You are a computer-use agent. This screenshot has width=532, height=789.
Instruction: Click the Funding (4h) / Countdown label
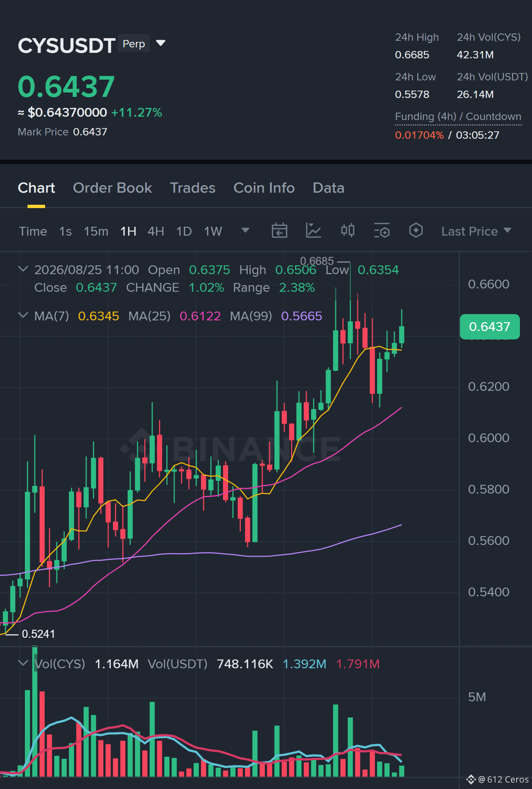(x=458, y=117)
